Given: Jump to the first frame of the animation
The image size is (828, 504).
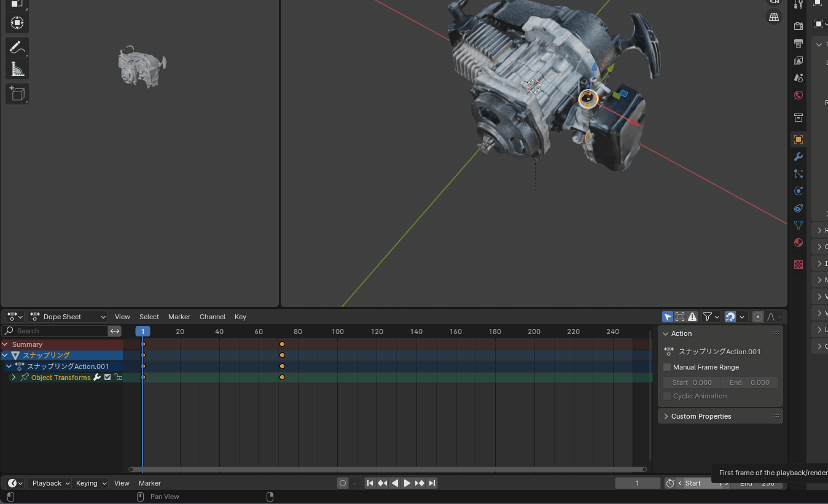Looking at the screenshot, I should [x=370, y=483].
